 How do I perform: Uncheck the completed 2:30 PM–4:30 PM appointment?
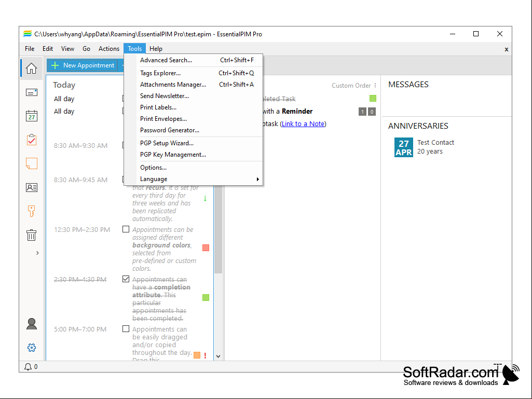point(126,279)
